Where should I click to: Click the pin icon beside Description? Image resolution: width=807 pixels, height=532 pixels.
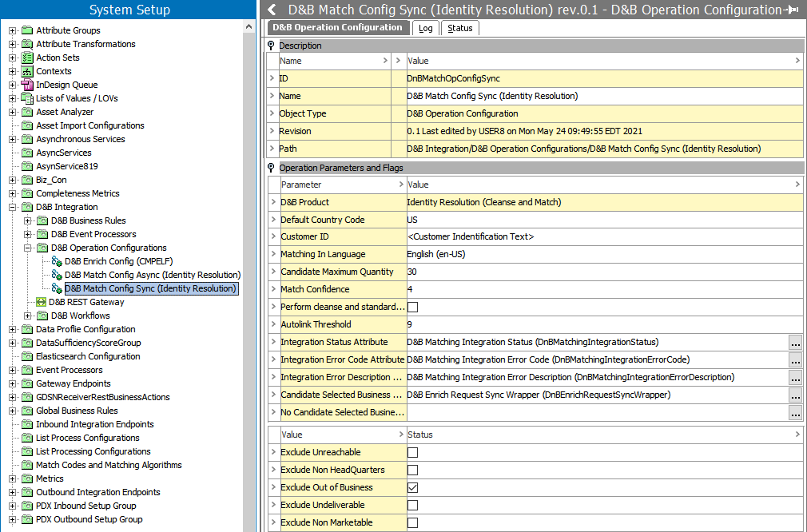[271, 46]
